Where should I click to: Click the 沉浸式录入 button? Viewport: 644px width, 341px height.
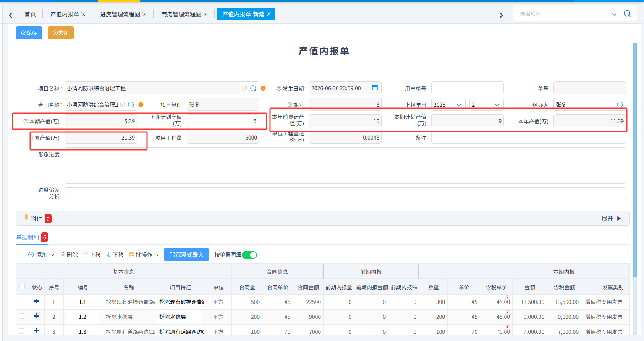pos(186,255)
